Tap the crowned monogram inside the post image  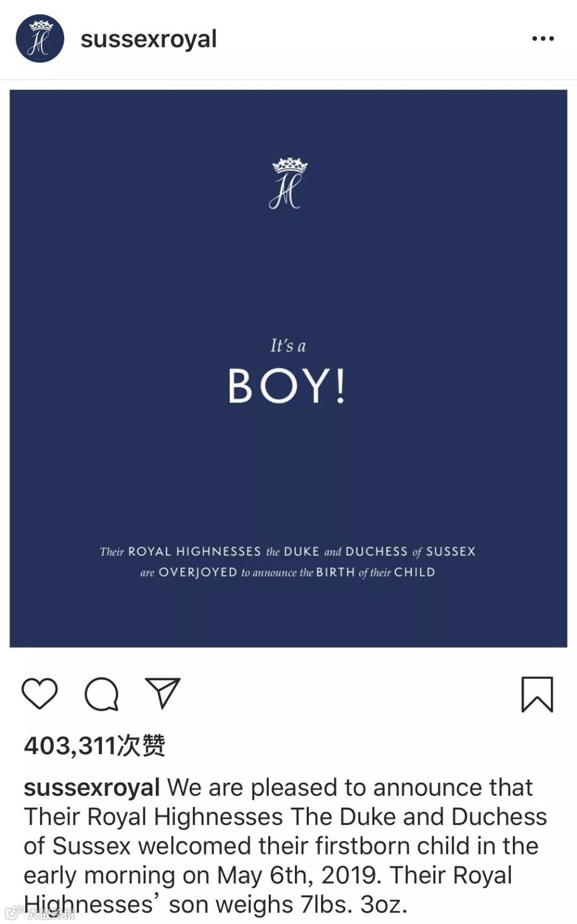tap(288, 183)
